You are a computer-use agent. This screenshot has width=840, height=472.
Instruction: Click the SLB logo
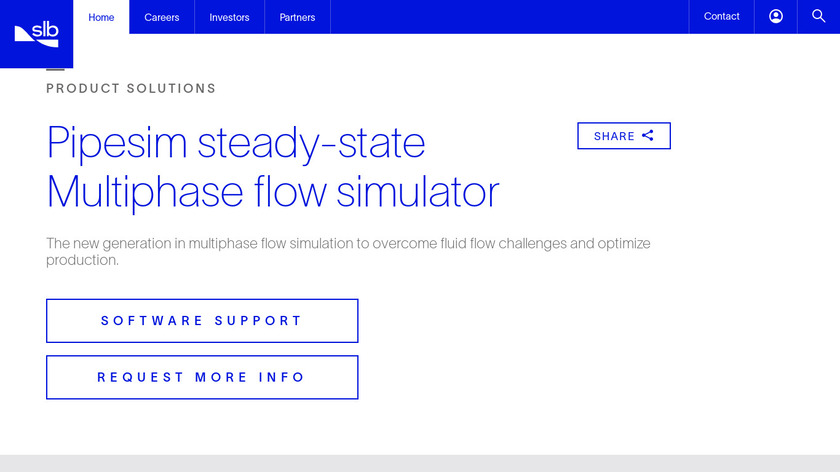[x=36, y=34]
